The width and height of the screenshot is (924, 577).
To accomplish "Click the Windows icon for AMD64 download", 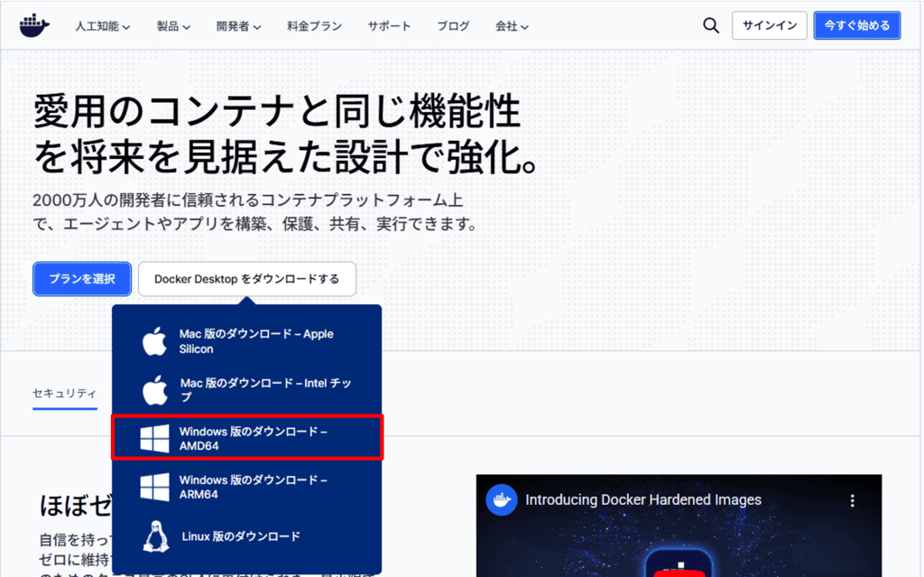I will (154, 437).
